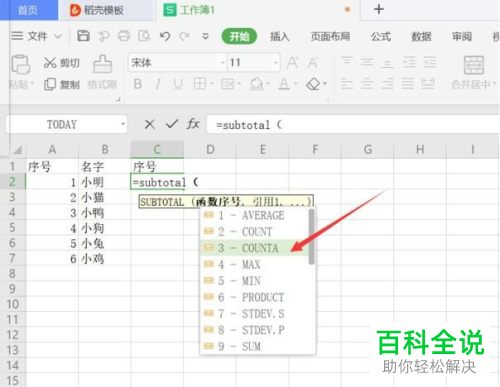
Task: Switch to the 数据 (Data) tab
Action: tap(421, 36)
